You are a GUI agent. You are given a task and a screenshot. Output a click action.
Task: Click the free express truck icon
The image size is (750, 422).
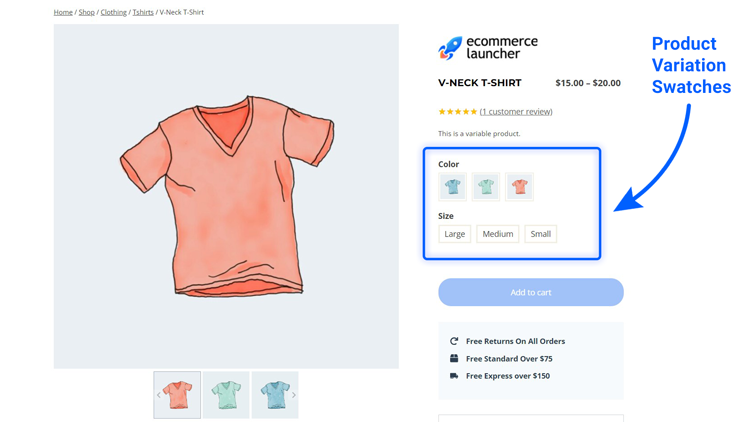pyautogui.click(x=454, y=376)
